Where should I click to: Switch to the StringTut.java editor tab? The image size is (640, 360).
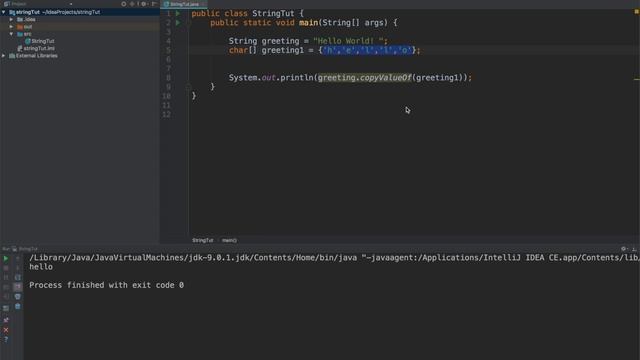[183, 4]
